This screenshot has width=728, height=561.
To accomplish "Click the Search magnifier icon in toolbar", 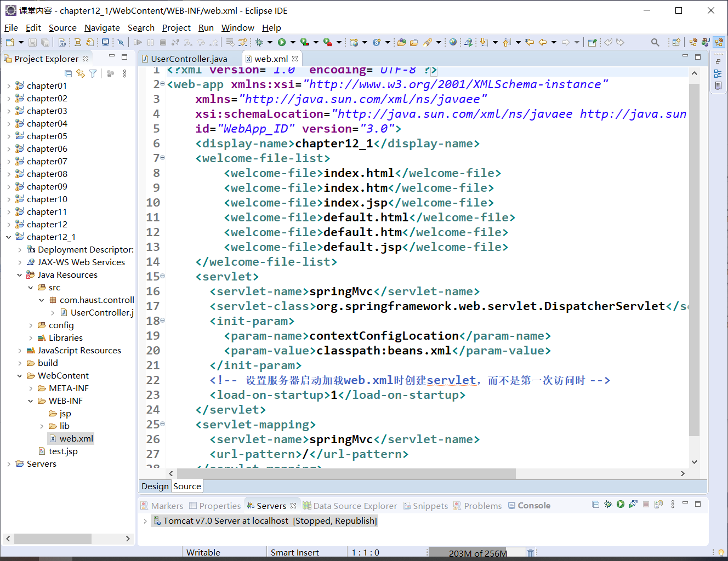I will [655, 42].
